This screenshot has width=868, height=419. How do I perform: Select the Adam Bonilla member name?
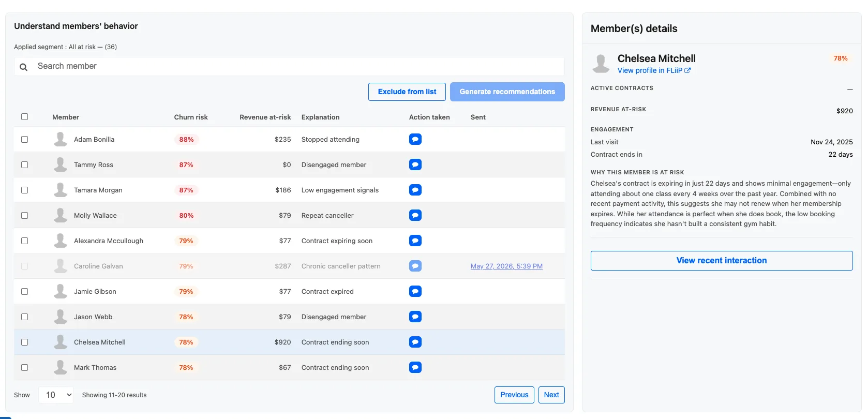coord(94,139)
